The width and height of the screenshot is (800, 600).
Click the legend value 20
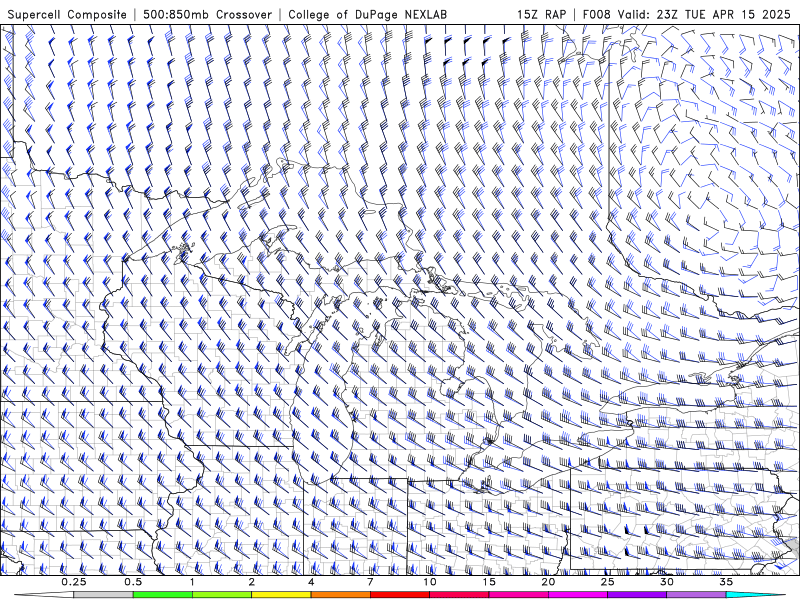(548, 582)
